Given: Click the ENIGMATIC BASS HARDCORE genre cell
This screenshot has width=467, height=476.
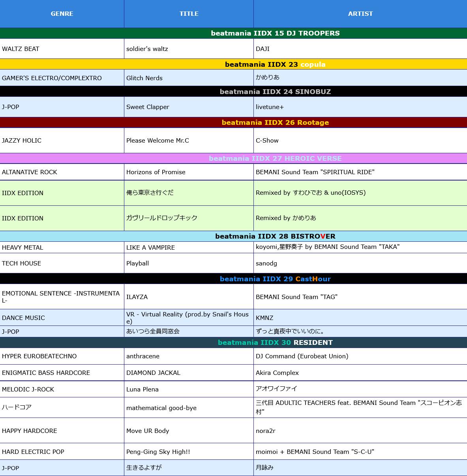Looking at the screenshot, I should (62, 373).
